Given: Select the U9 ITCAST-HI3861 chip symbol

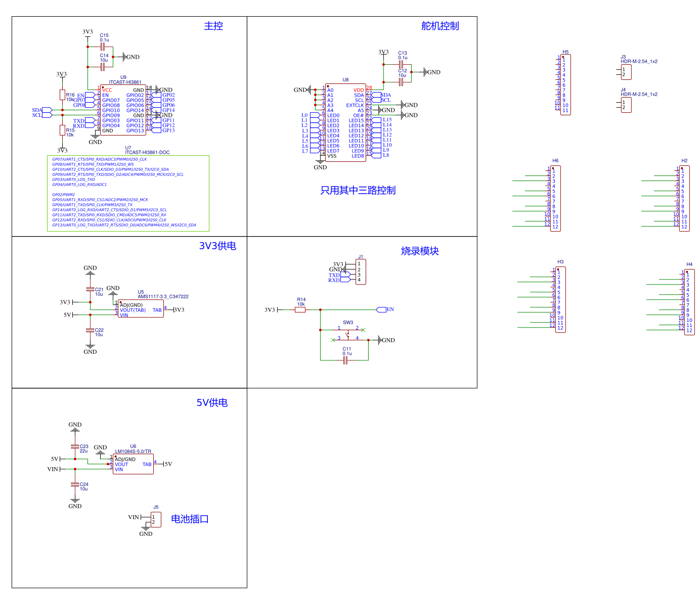Looking at the screenshot, I should [x=123, y=110].
